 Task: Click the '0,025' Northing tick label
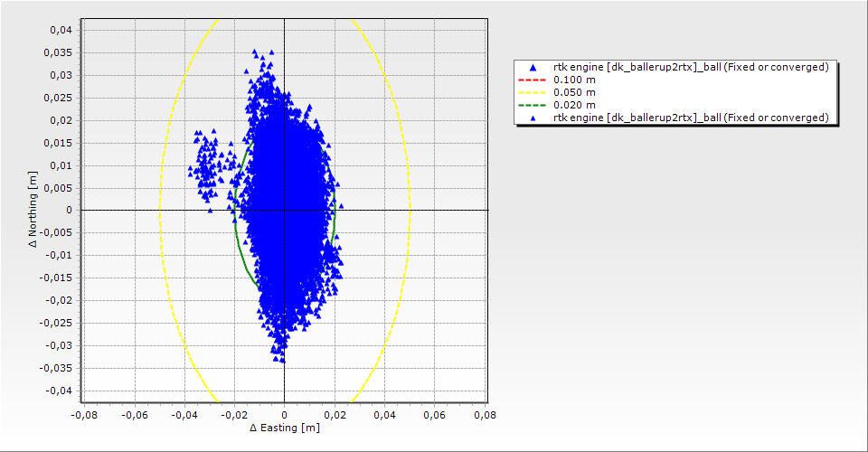coord(58,98)
